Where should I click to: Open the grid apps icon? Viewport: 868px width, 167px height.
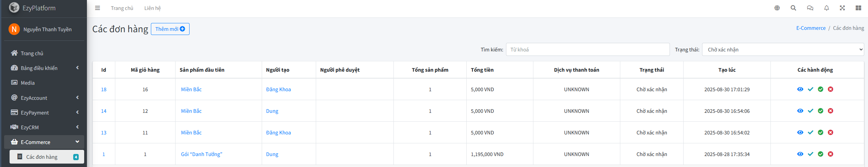[858, 8]
